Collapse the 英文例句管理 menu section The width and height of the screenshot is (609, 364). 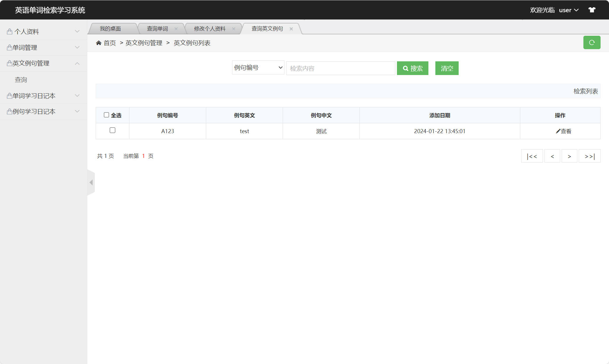[x=31, y=63]
